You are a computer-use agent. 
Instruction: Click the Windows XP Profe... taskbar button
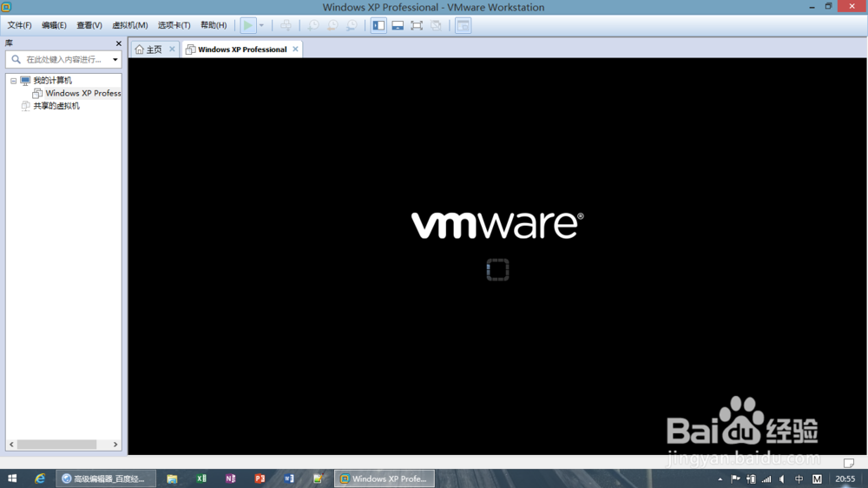385,478
